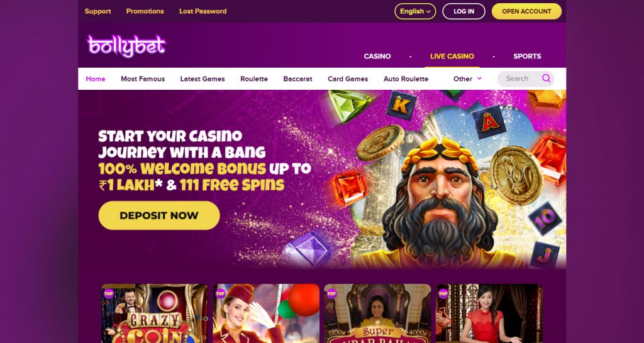Click the Open Account button

tap(526, 11)
